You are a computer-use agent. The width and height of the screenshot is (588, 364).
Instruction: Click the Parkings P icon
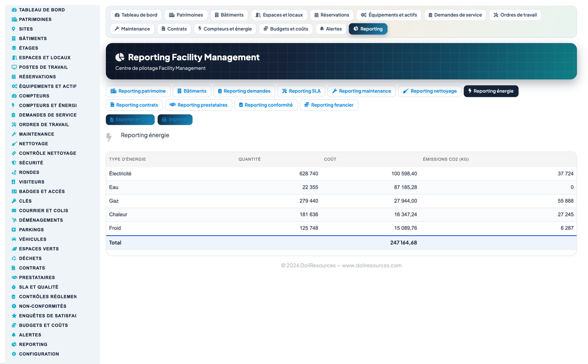tap(14, 230)
